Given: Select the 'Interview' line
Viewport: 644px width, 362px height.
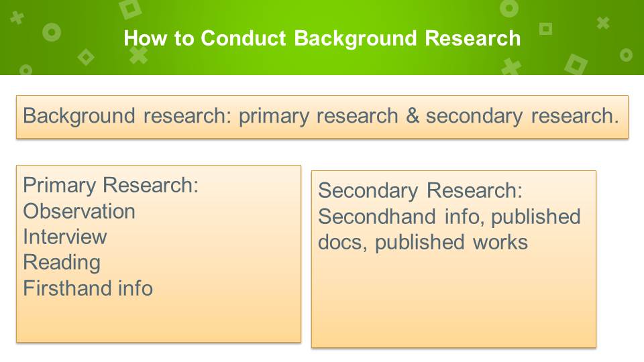Looking at the screenshot, I should click(65, 237).
